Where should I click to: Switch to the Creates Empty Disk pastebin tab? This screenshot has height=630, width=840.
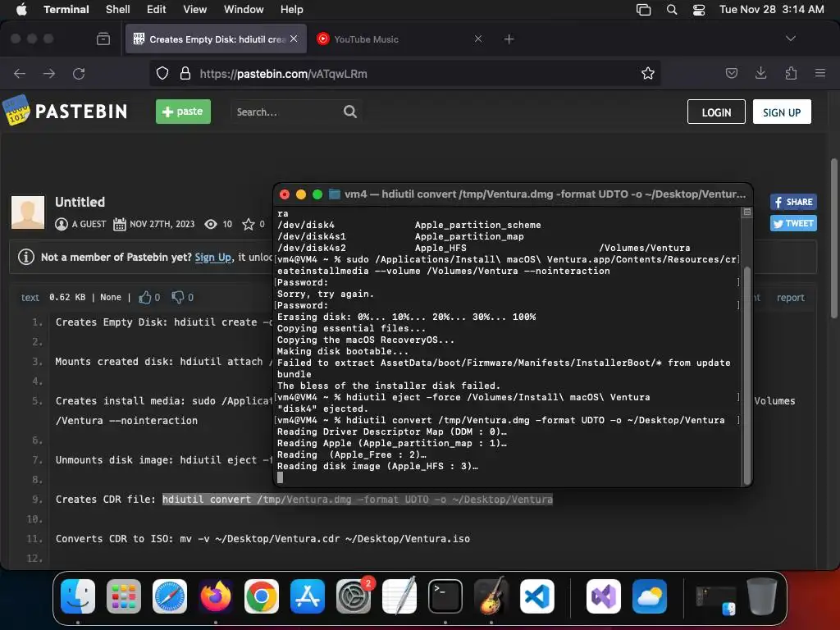pos(216,39)
